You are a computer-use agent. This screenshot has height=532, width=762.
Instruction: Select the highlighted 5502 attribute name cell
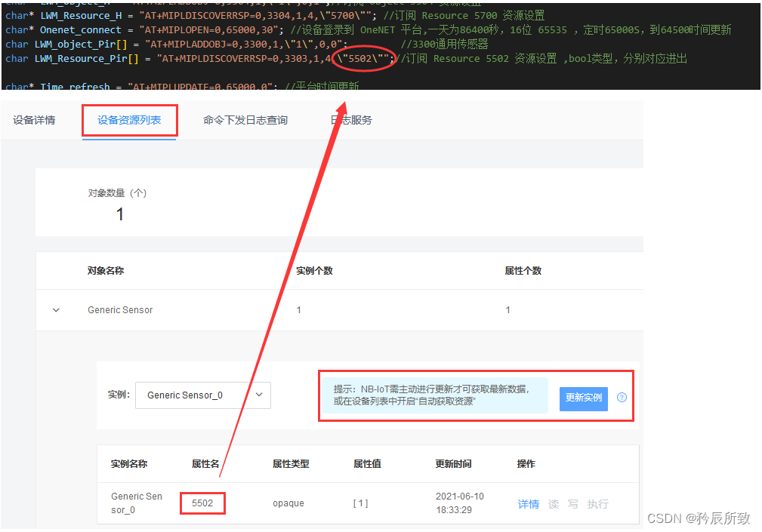[202, 503]
